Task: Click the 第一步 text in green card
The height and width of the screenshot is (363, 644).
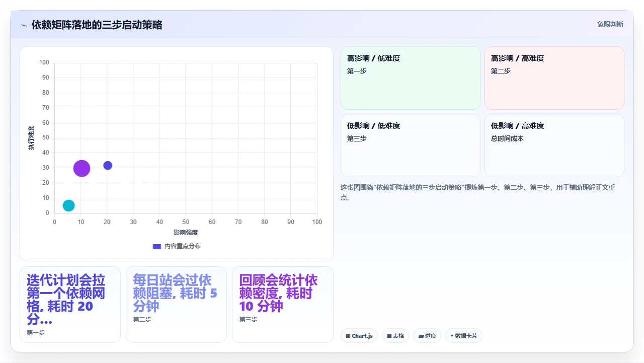Action: pyautogui.click(x=357, y=71)
